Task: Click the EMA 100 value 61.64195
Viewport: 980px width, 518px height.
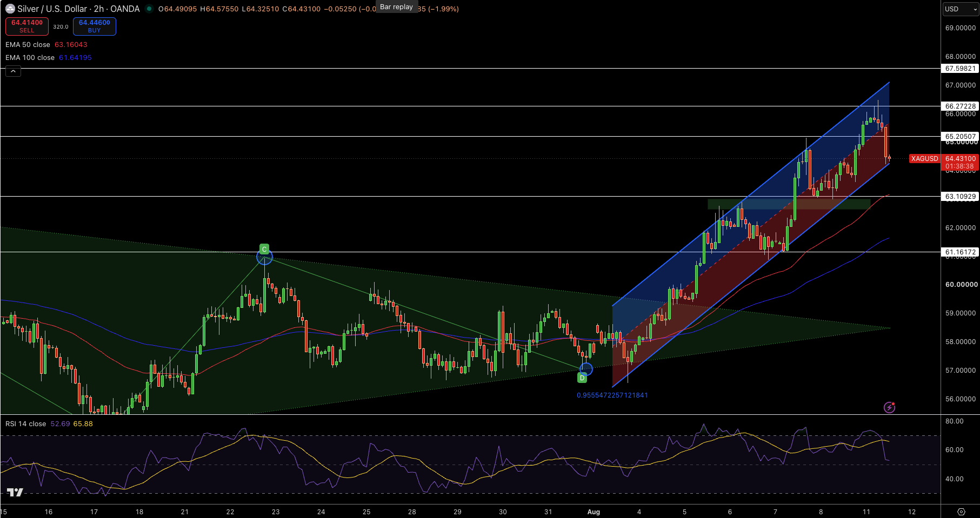Action: (x=75, y=58)
